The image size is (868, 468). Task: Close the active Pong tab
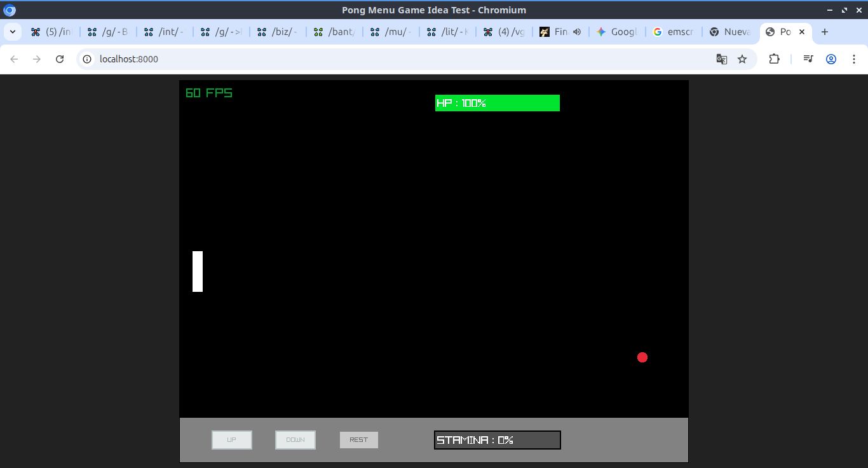(802, 32)
